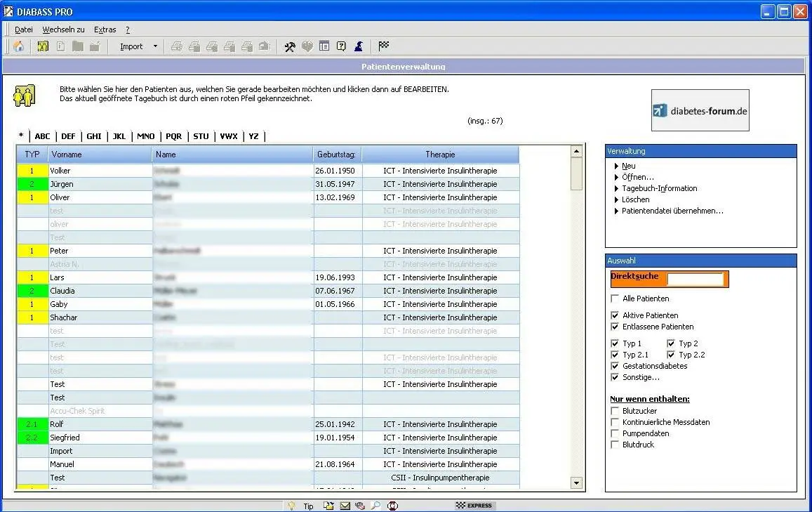Enable the Alle Patienten checkbox

(x=614, y=298)
